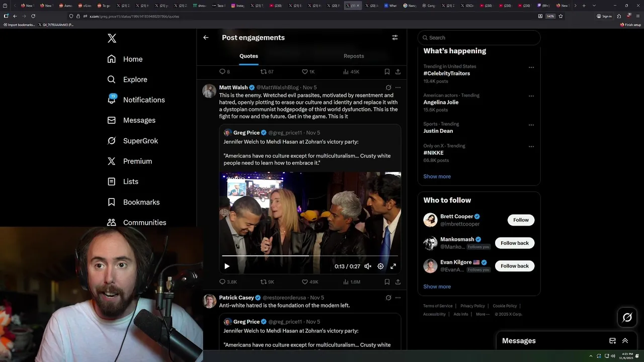Open Patrick Casey profile name
The height and width of the screenshot is (362, 644).
point(236,298)
